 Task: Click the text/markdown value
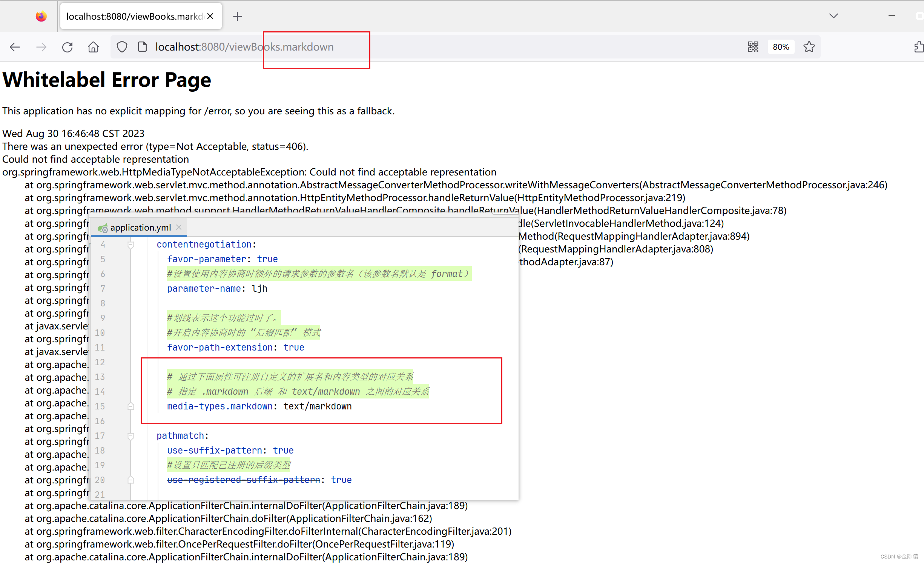[x=318, y=406]
